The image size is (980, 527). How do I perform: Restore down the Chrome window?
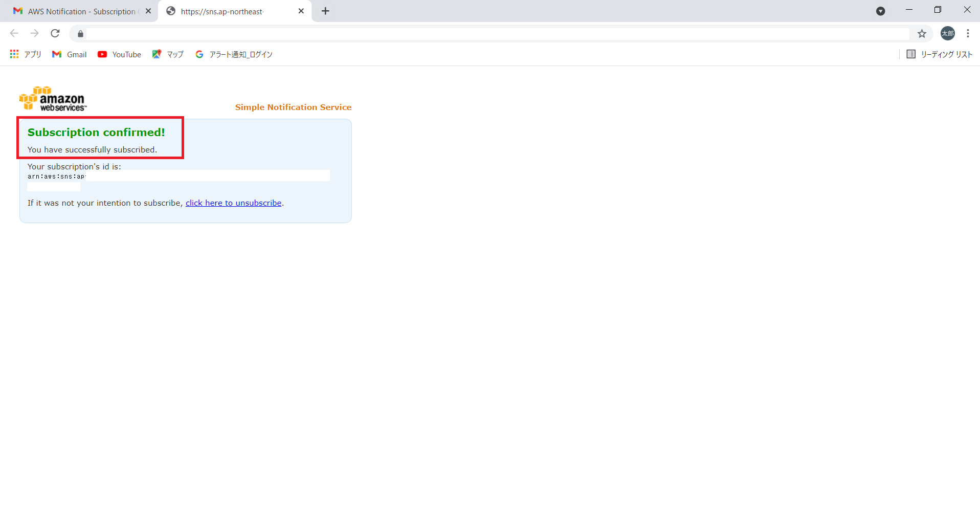pos(938,10)
